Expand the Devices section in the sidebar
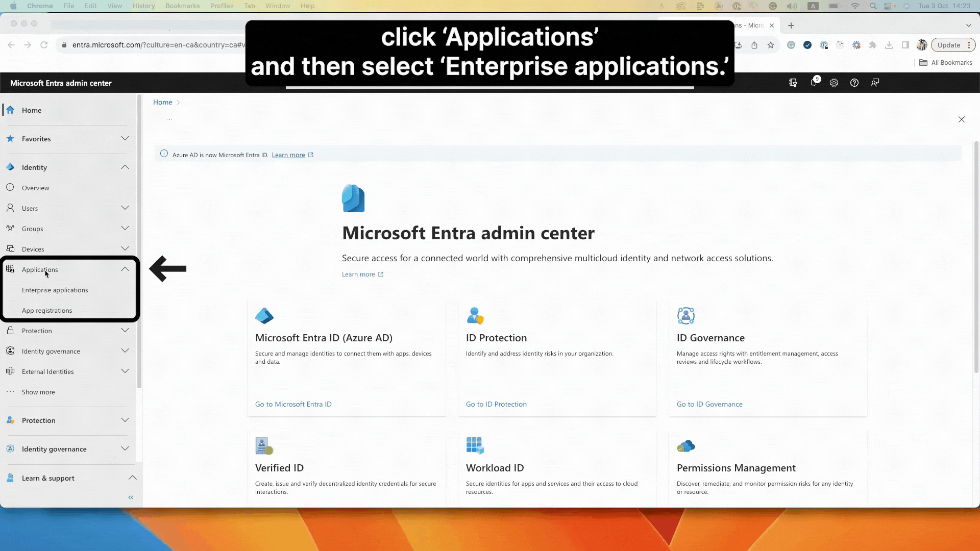 tap(125, 248)
